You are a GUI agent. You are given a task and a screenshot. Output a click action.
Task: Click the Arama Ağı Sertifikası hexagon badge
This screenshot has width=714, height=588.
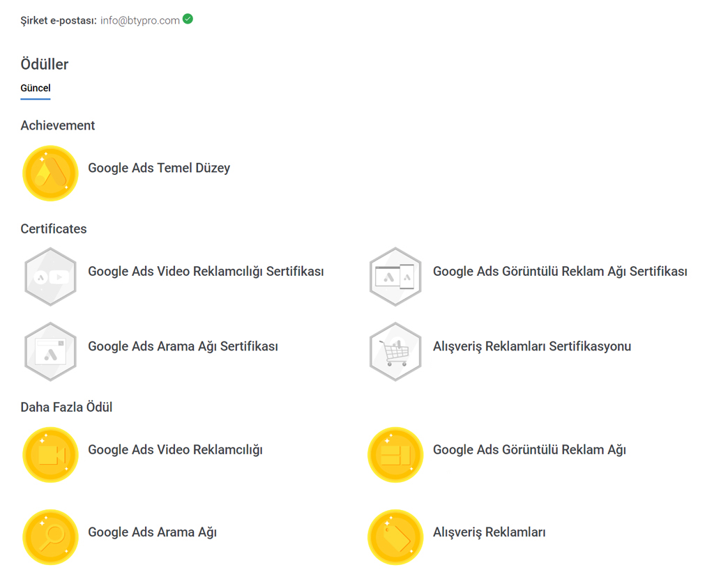click(x=50, y=351)
